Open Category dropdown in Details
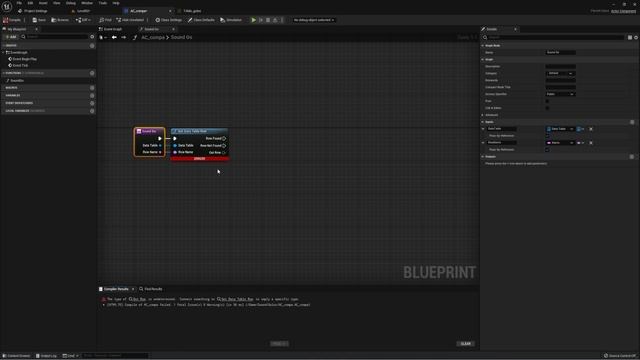The image size is (640, 360). coord(560,73)
